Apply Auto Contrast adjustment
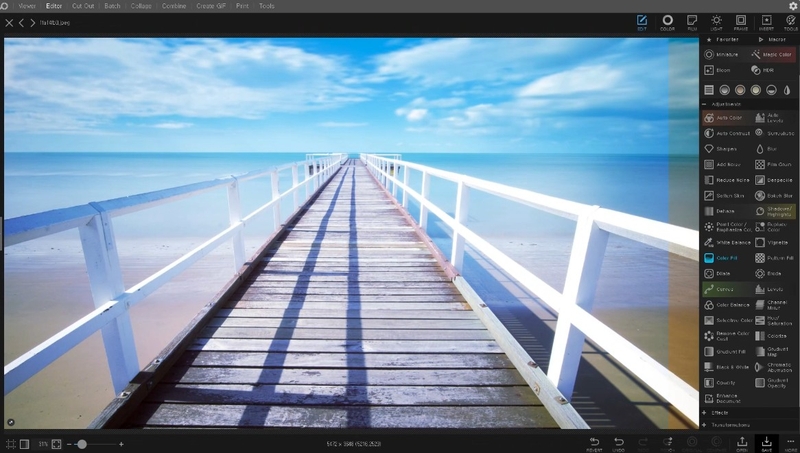The height and width of the screenshot is (453, 800). coord(726,133)
